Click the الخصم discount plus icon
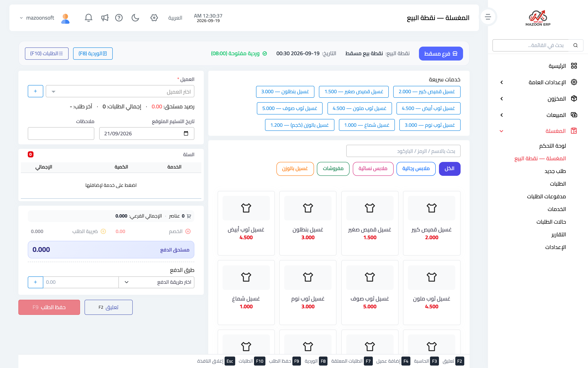 click(x=188, y=231)
